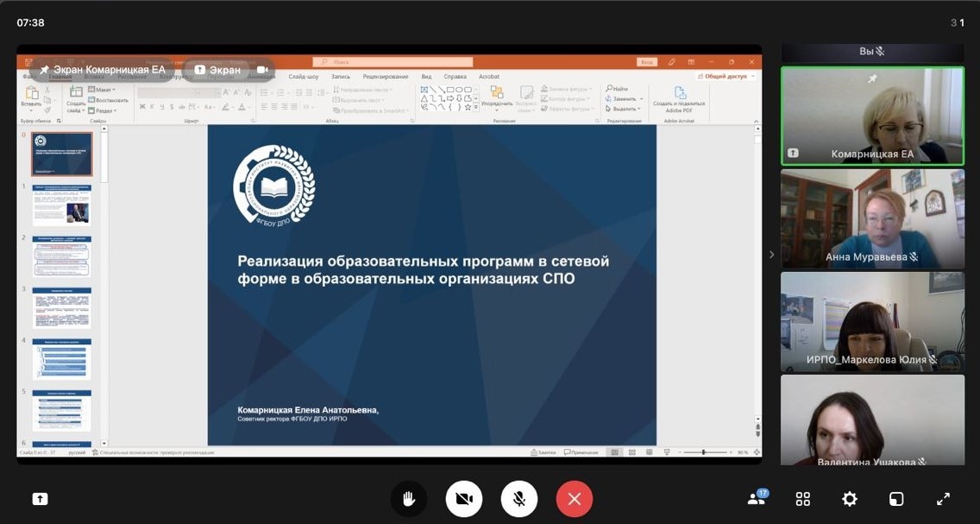Unpin Экран Комарницкая ЕА

coord(44,70)
